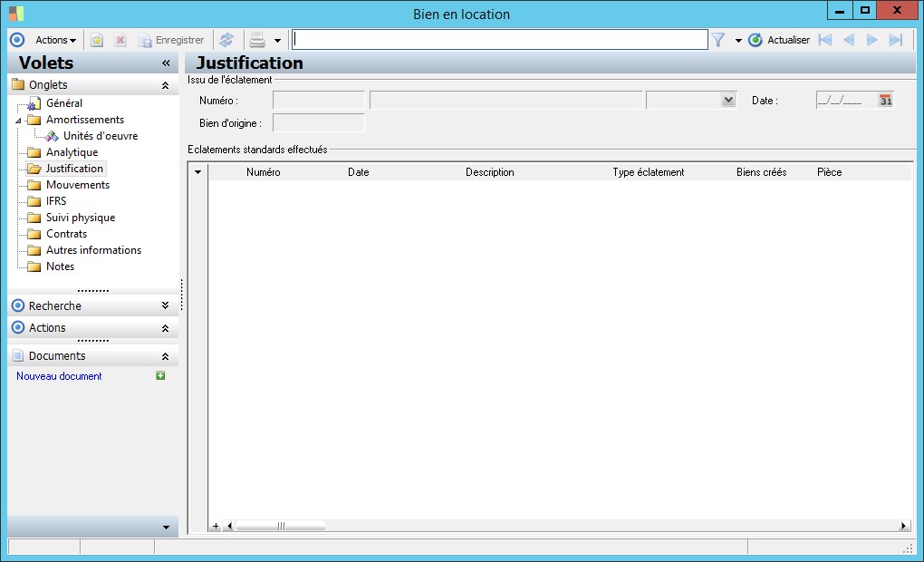This screenshot has width=924, height=562.
Task: Open the bottom Volets panel menu arrow
Action: (x=166, y=528)
